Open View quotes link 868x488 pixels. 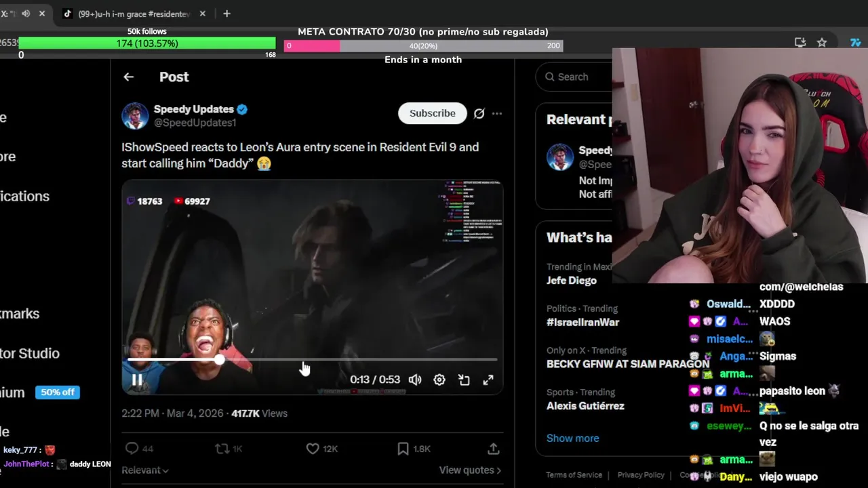click(x=470, y=470)
